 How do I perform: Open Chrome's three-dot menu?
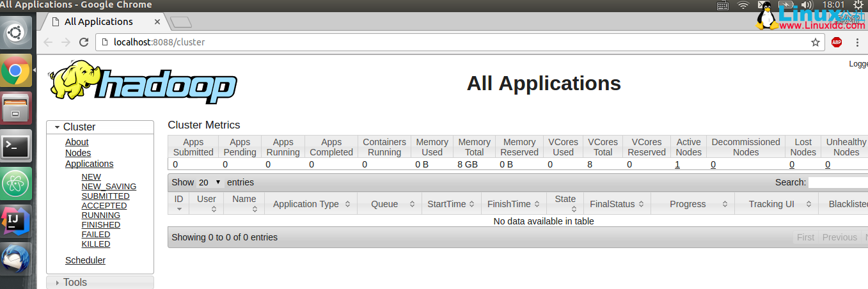(x=857, y=42)
